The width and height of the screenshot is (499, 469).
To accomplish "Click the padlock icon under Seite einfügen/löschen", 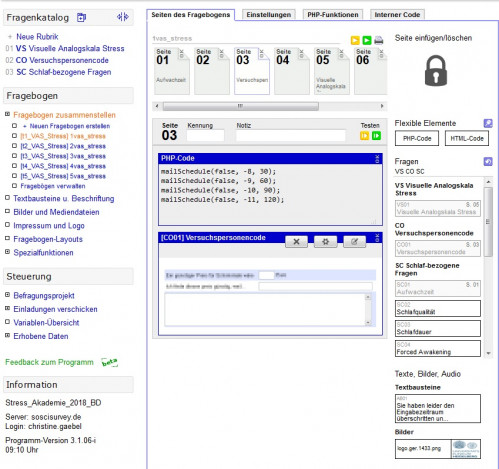I will (x=435, y=71).
